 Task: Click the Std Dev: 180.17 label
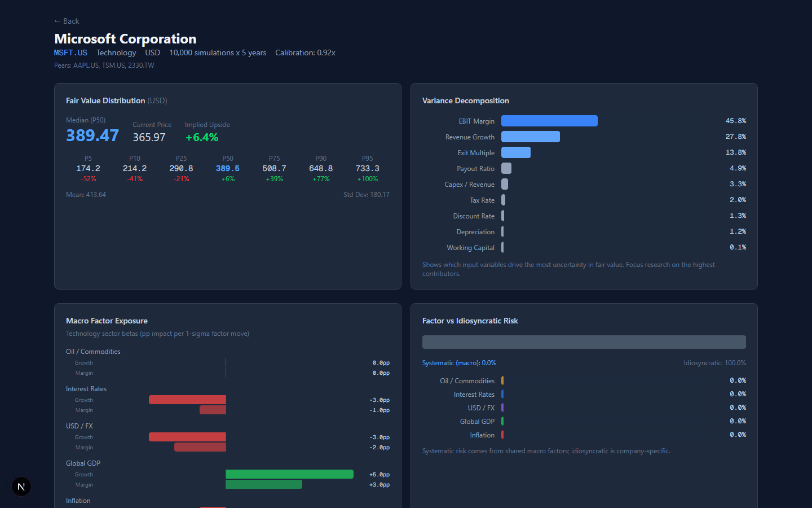[367, 195]
